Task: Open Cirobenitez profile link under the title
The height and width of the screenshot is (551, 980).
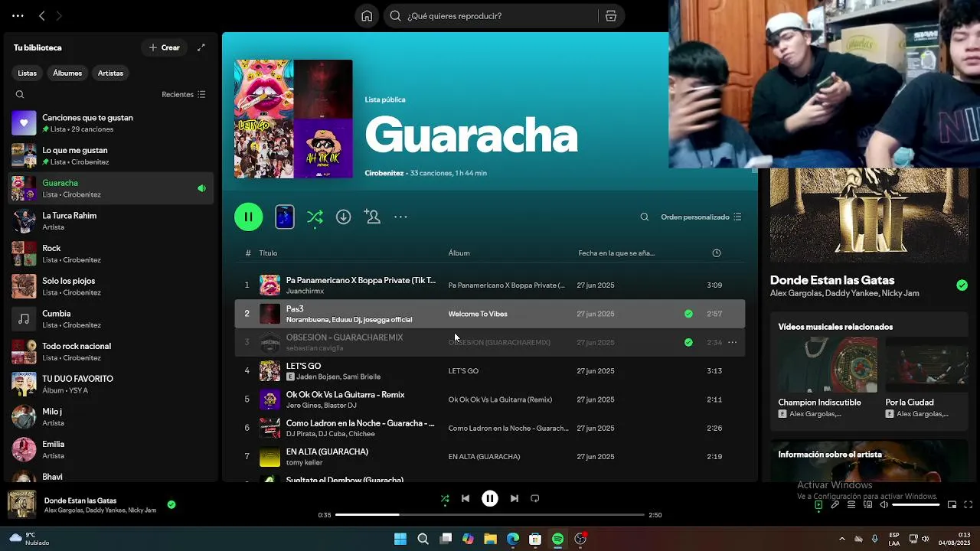Action: [384, 173]
